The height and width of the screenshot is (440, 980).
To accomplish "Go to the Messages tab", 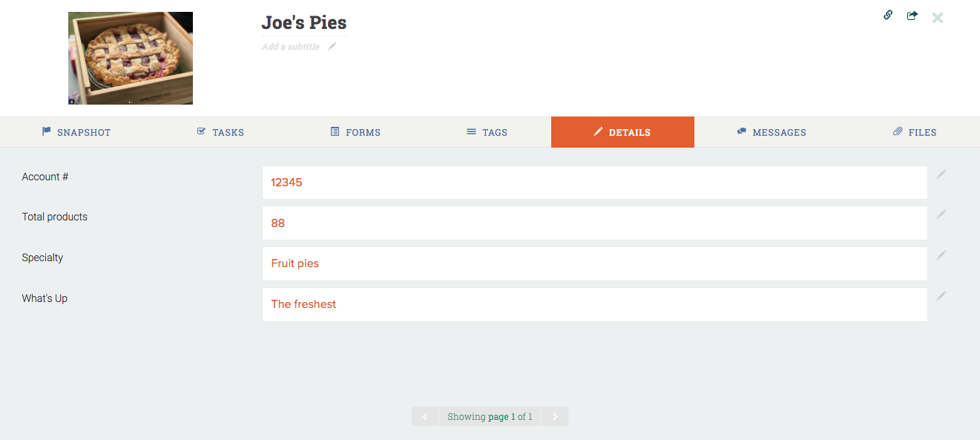I will [772, 132].
